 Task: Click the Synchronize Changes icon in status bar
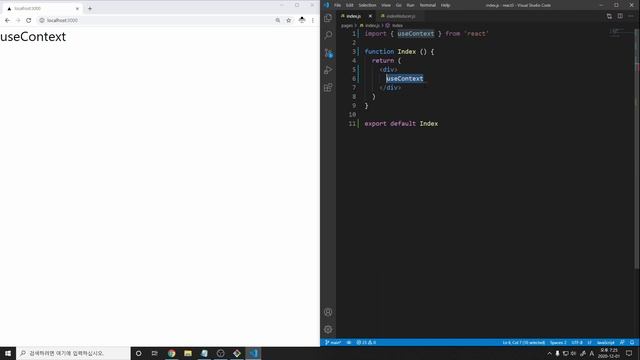(349, 342)
